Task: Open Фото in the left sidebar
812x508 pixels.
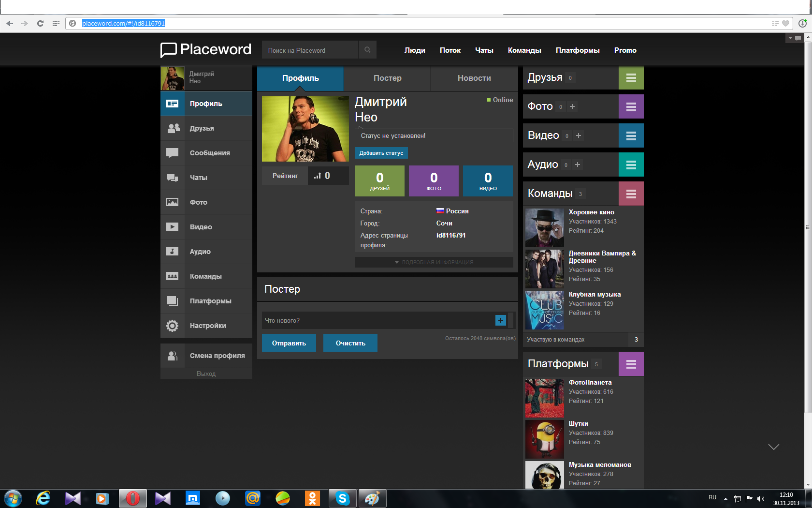Action: tap(206, 202)
